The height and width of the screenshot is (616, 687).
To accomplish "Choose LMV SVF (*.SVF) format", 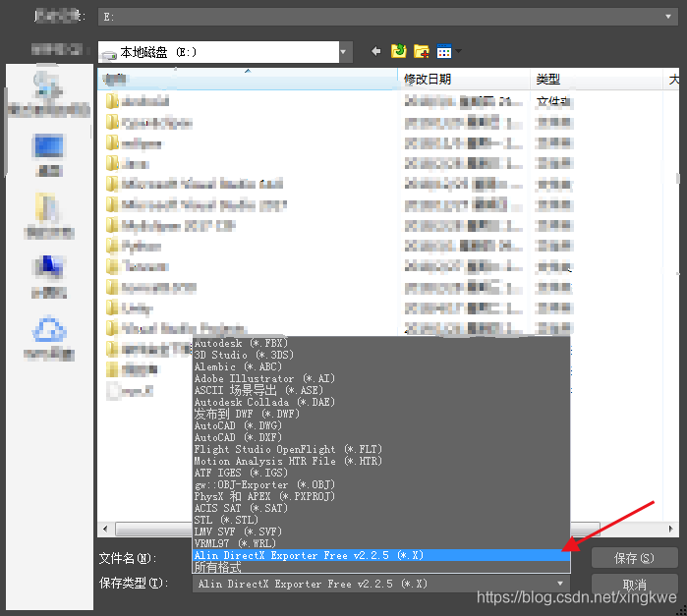I will (381, 532).
